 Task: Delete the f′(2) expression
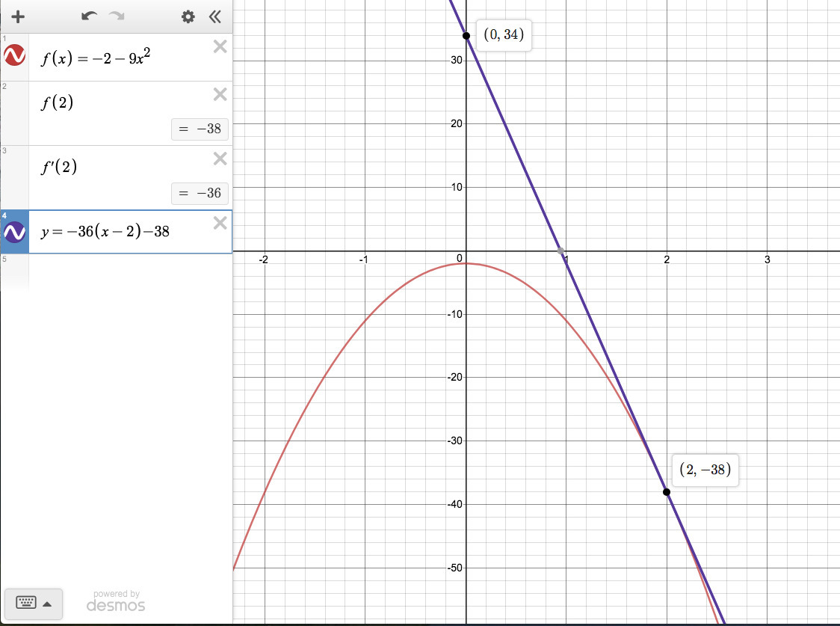[x=220, y=159]
